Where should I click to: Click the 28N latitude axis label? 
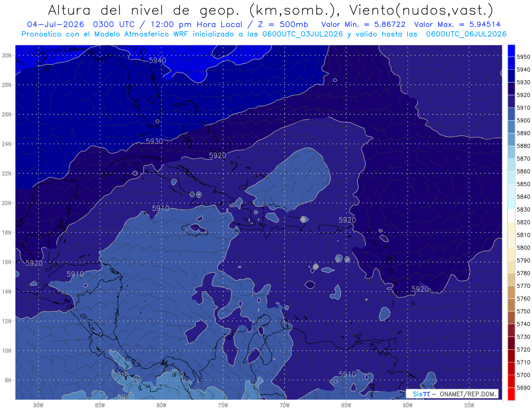coord(7,85)
